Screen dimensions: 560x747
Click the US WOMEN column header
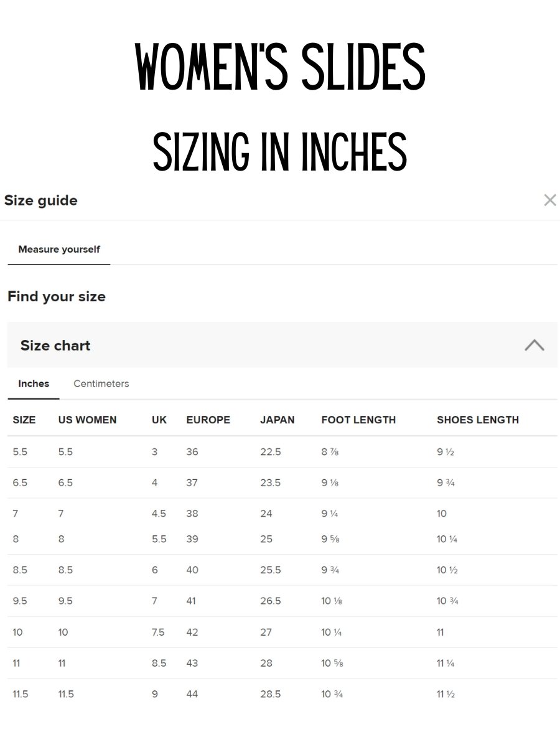[87, 420]
